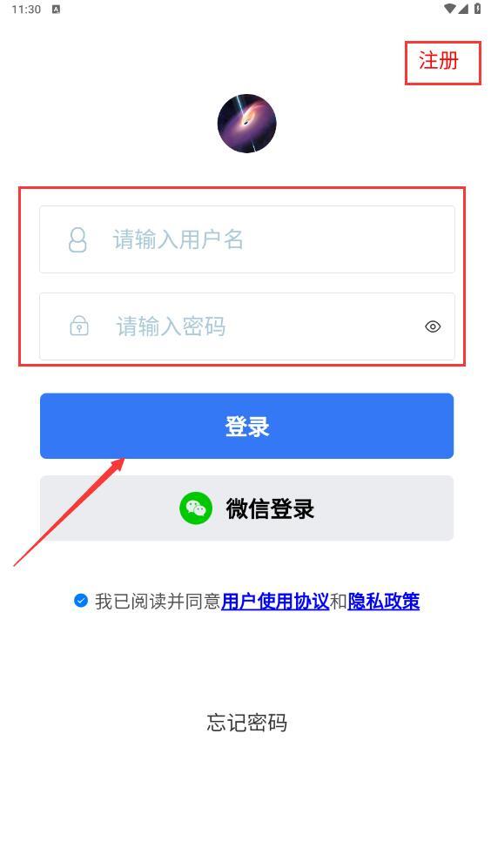Focus the 请输入用户名 input field
491x868 pixels.
pos(247,239)
